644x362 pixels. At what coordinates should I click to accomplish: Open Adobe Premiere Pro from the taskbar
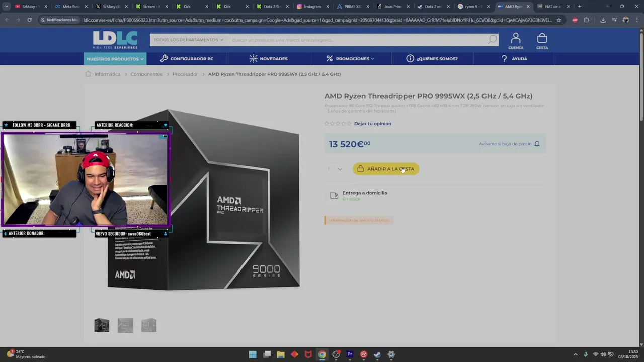[x=350, y=354]
